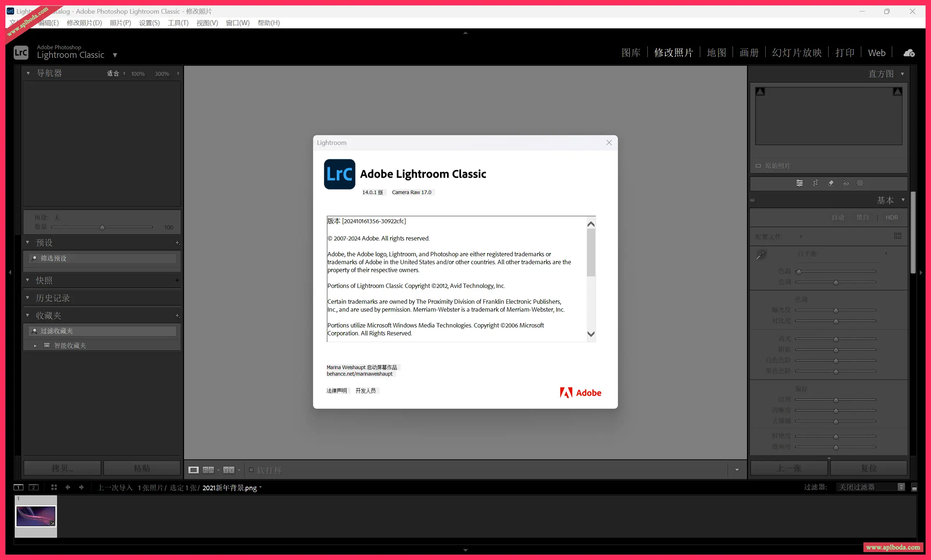The height and width of the screenshot is (560, 931).
Task: Switch to the 幻灯片放映 Slideshow module
Action: pos(797,52)
